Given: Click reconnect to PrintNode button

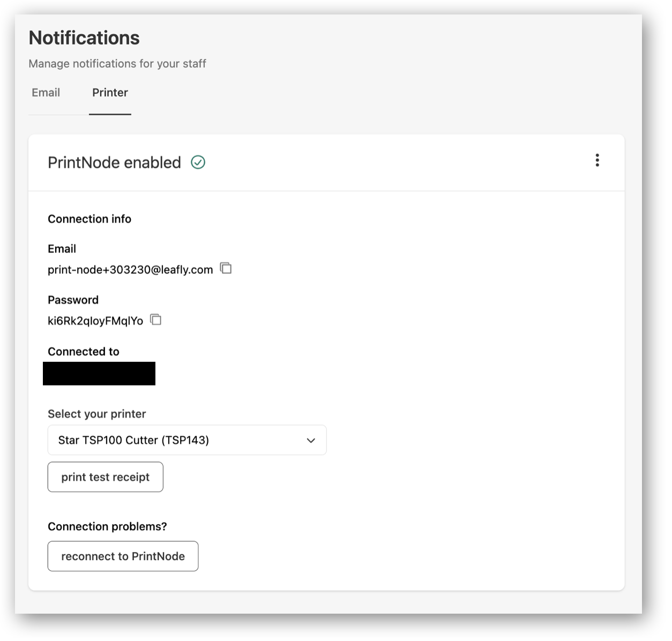Looking at the screenshot, I should (x=123, y=556).
